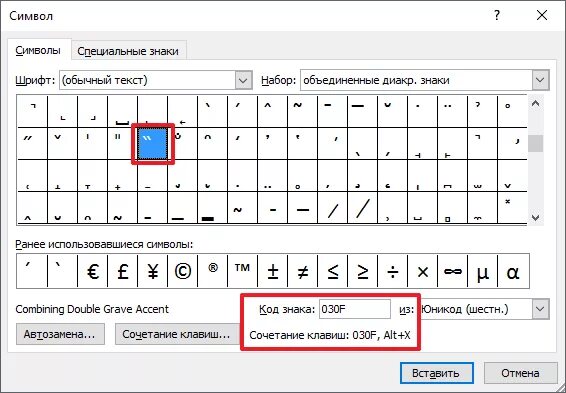The image size is (566, 393).
Task: Select the plus-minus ± recent symbol
Action: coord(273,271)
